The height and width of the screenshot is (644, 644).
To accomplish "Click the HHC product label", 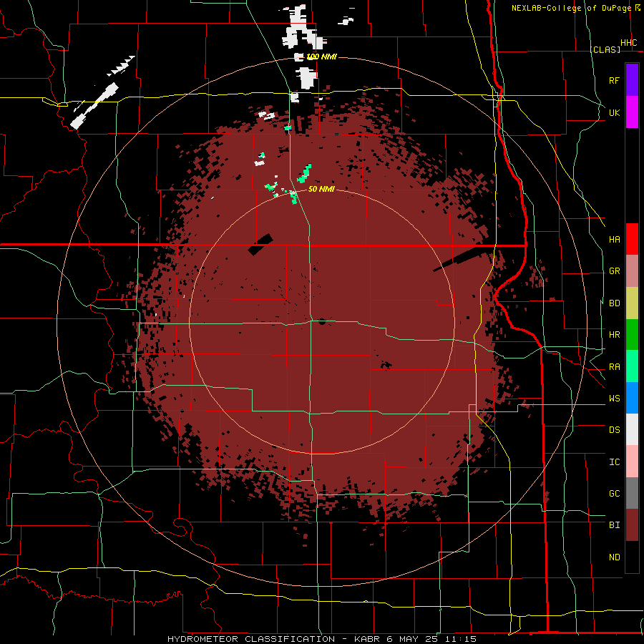I will coord(629,43).
